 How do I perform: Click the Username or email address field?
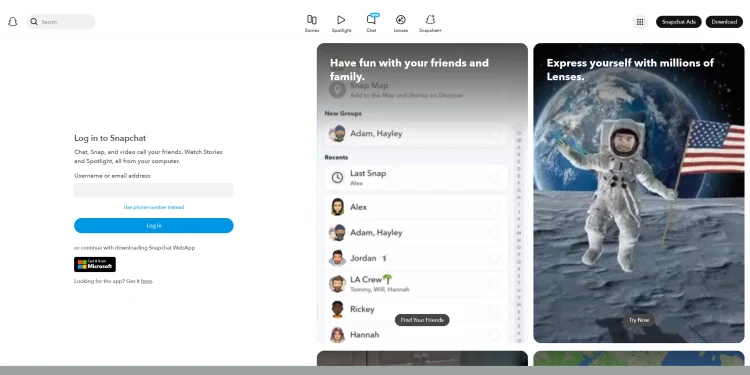[154, 190]
